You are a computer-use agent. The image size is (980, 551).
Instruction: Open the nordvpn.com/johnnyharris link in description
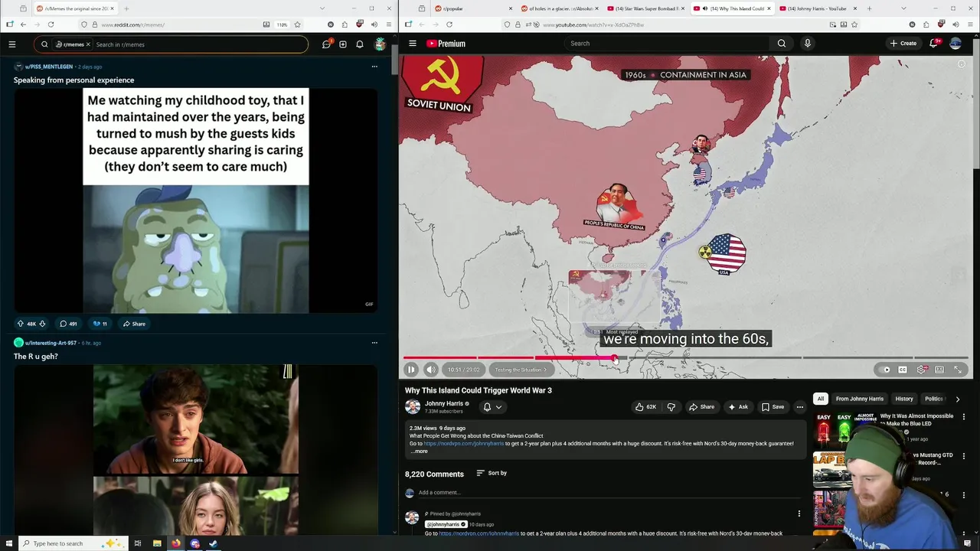click(x=464, y=444)
